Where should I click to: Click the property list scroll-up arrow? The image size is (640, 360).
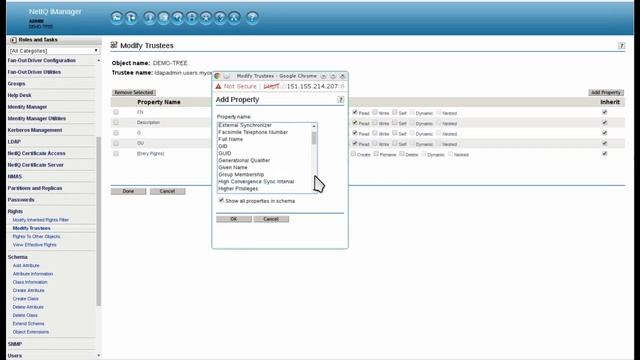click(314, 126)
